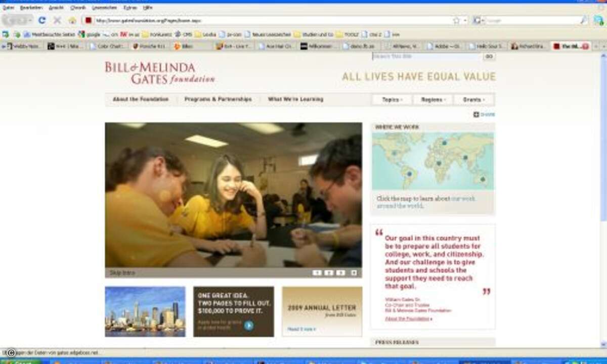
Task: Click the red site favicon in address bar
Action: (x=88, y=21)
